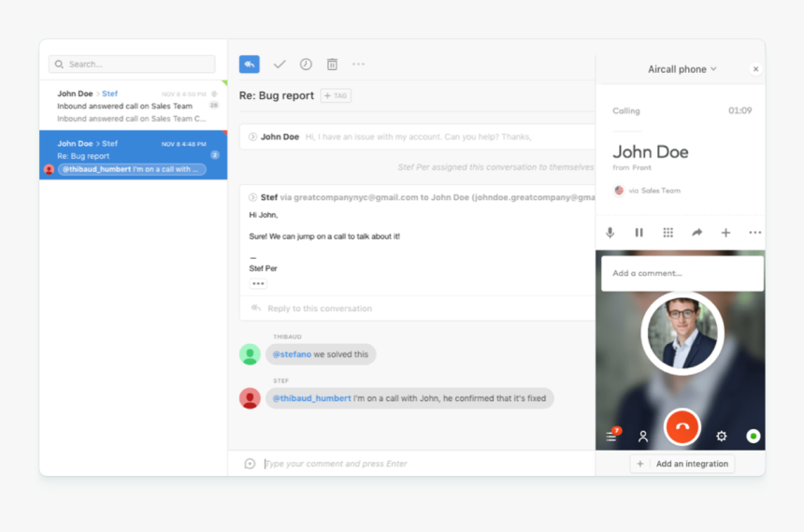Select the Inbound answered call conversation

133,106
